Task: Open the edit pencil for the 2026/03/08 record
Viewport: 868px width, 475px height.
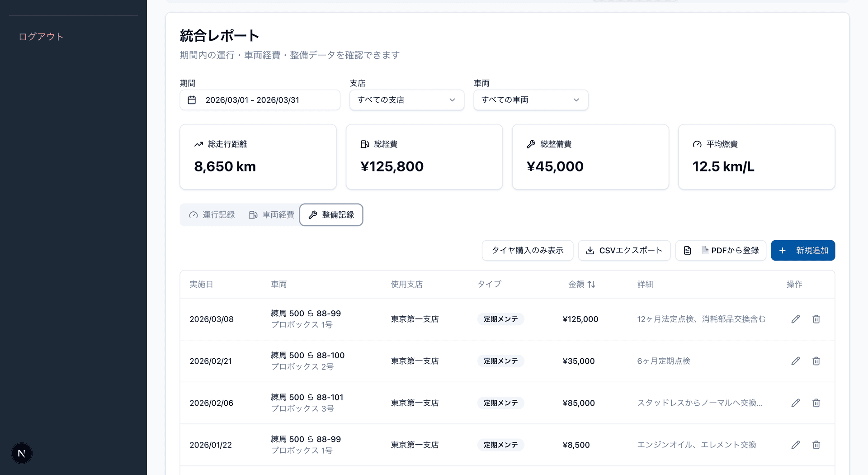Action: click(795, 319)
